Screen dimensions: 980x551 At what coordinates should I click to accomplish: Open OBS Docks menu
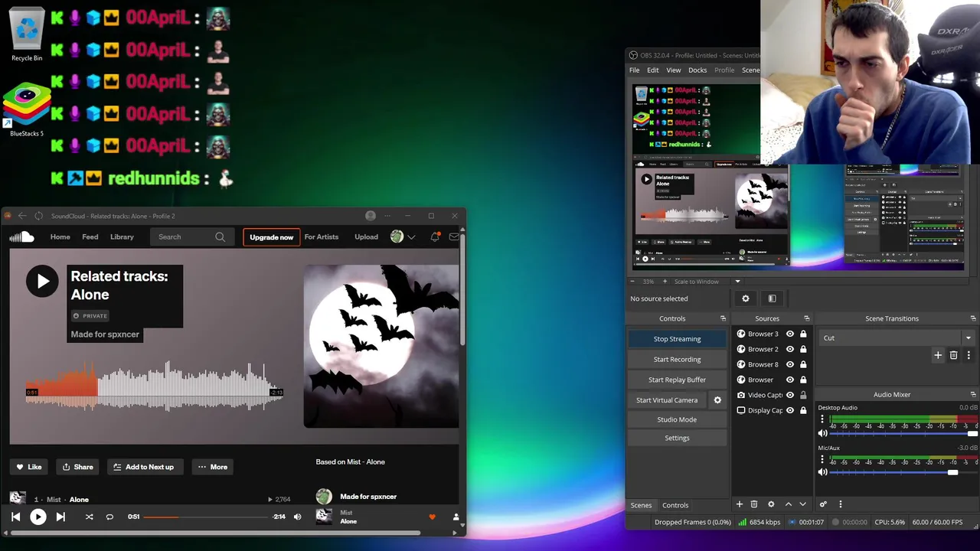(697, 70)
